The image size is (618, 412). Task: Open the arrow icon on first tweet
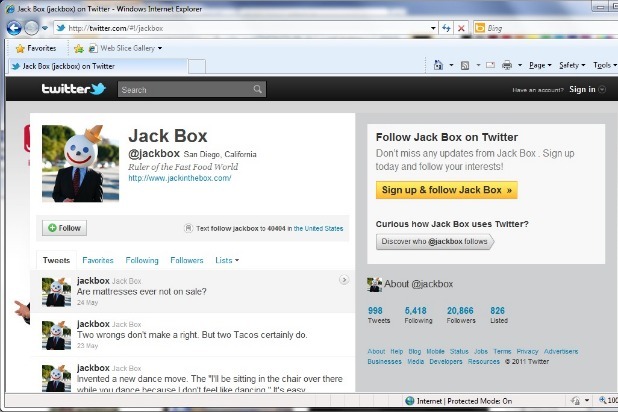(x=344, y=280)
